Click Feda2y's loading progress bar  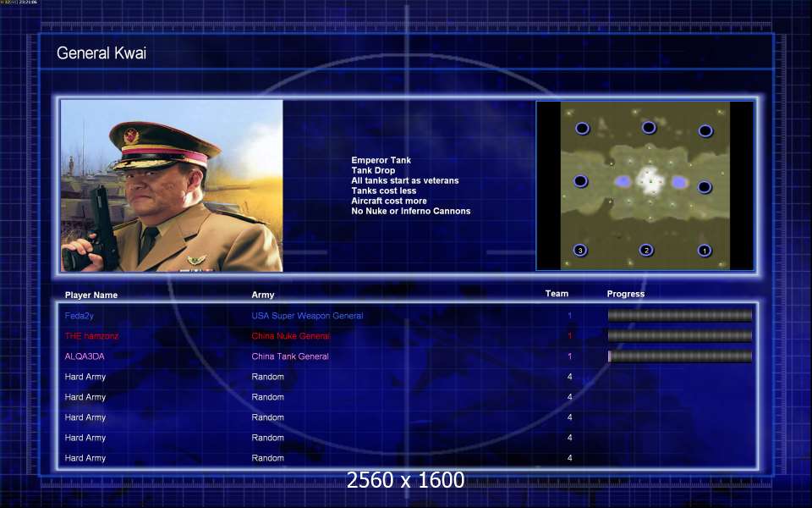coord(680,315)
